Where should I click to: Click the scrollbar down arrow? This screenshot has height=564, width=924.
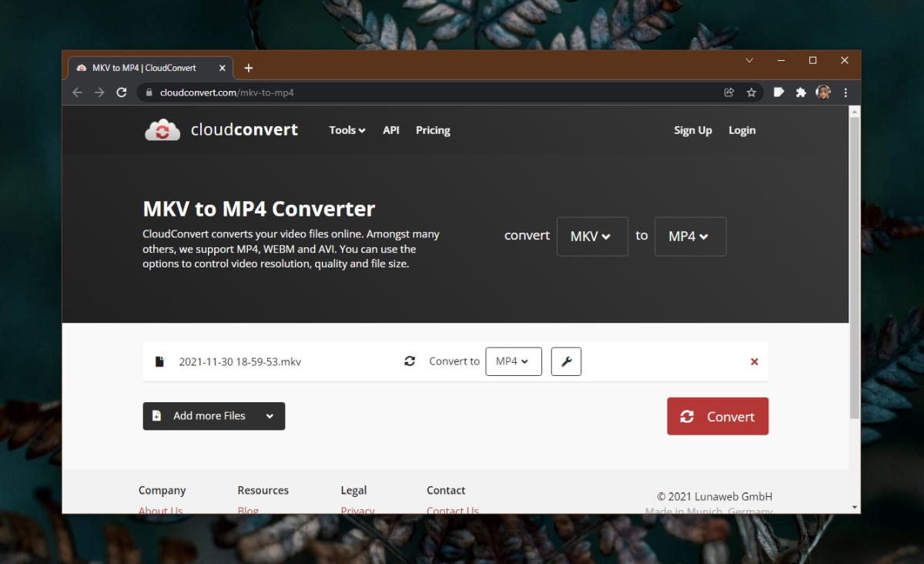[855, 508]
